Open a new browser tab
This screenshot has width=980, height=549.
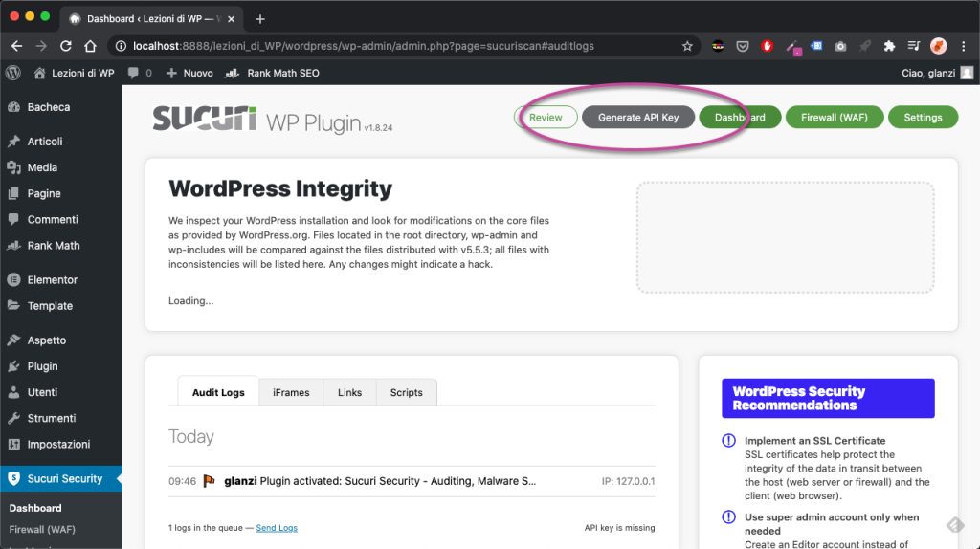pos(260,19)
